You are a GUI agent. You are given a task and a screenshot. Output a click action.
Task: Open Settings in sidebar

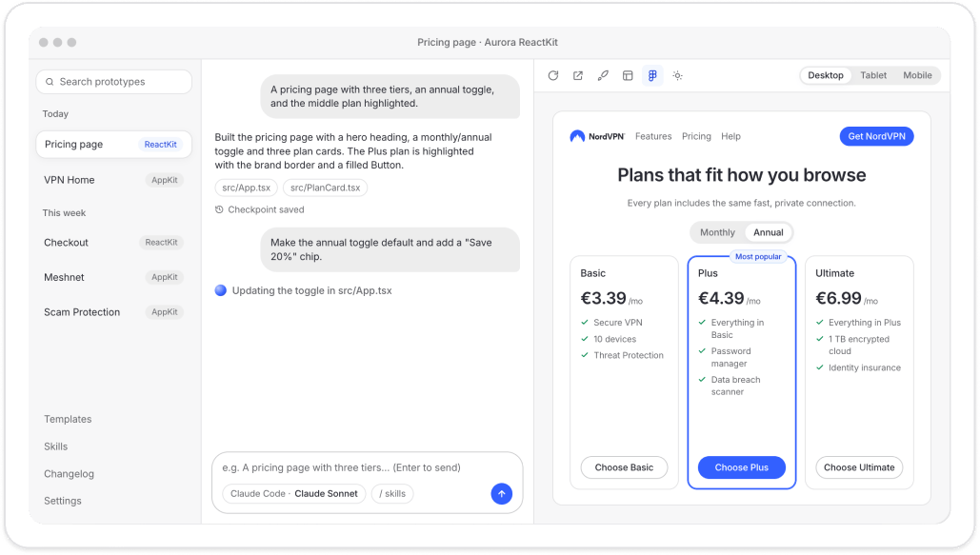coord(63,502)
